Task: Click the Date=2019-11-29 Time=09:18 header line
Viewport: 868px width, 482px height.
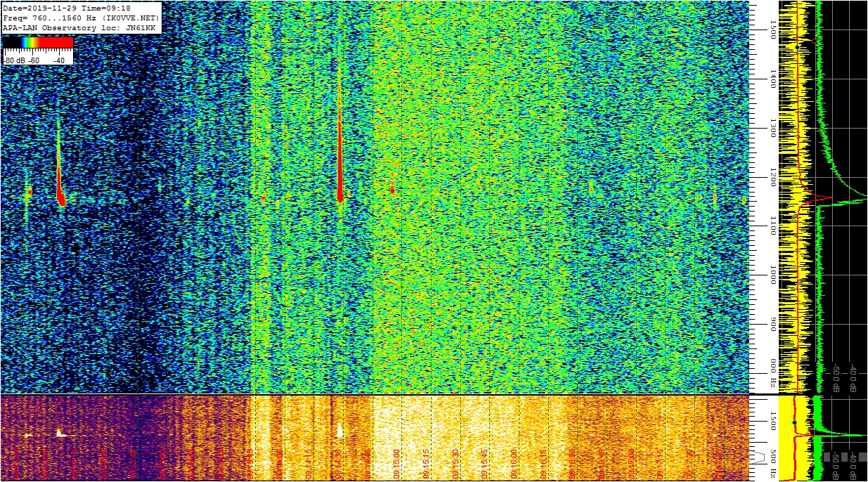Action: [66, 8]
